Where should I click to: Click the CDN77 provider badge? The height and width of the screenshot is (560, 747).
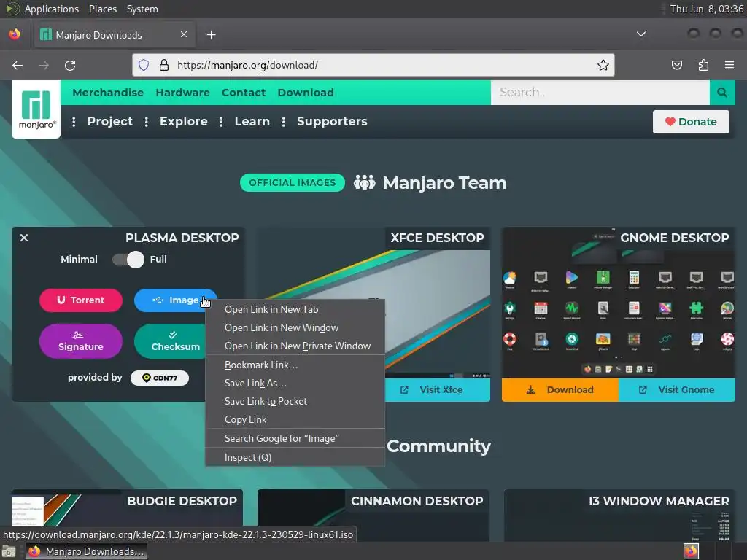point(160,378)
